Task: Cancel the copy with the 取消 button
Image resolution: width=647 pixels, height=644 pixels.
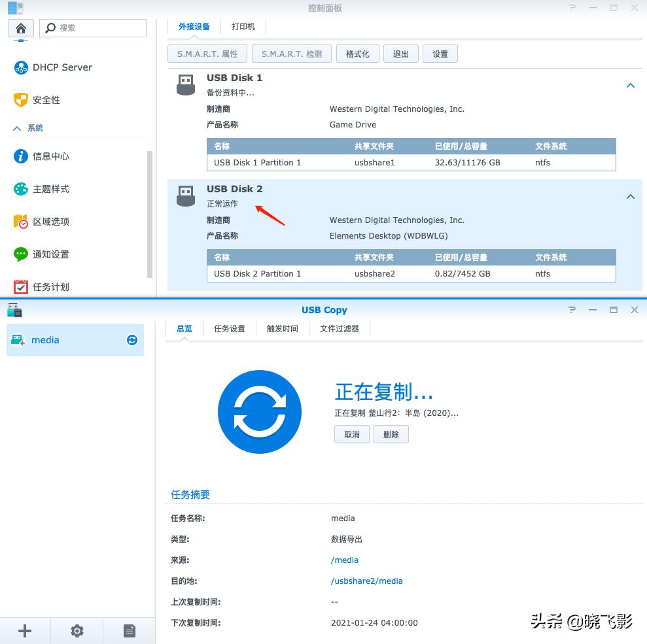Action: pyautogui.click(x=351, y=434)
